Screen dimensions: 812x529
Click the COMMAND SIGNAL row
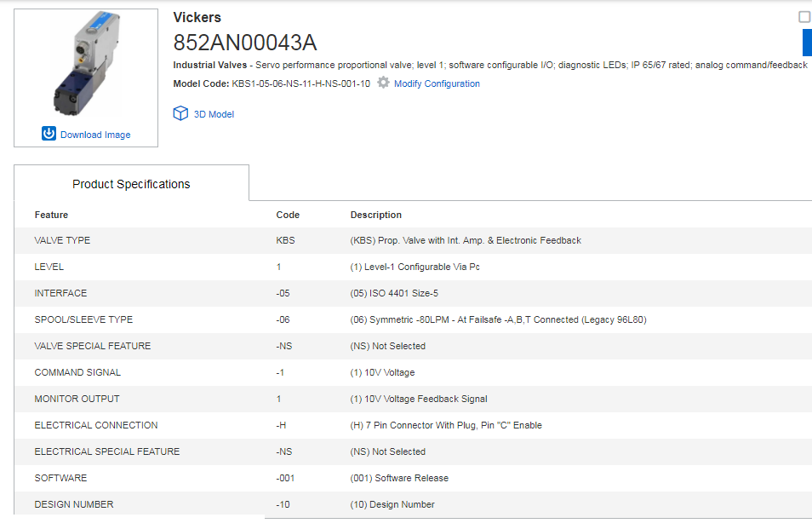[x=413, y=372]
